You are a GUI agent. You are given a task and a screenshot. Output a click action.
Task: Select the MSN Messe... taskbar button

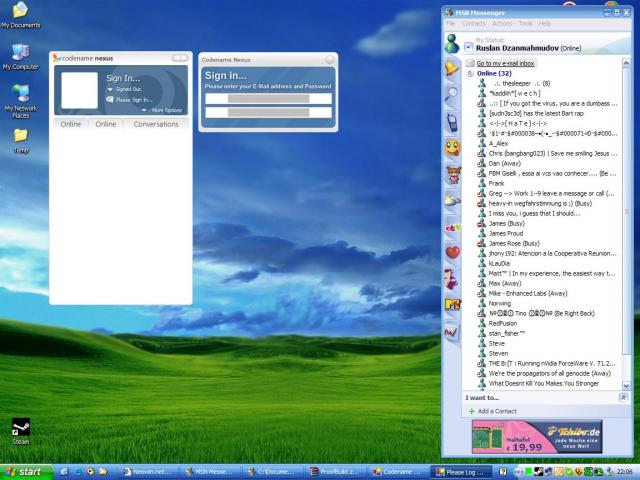click(x=209, y=472)
